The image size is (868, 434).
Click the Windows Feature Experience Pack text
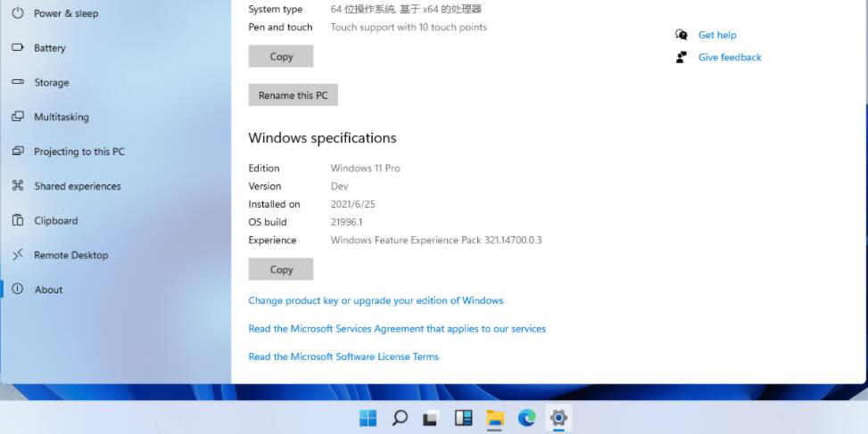(x=436, y=240)
